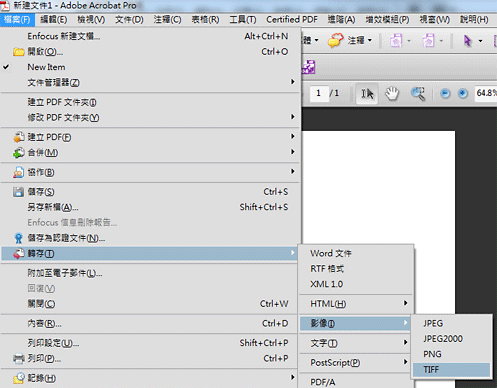Activate the Hand tool
497x388 pixels.
tap(392, 94)
